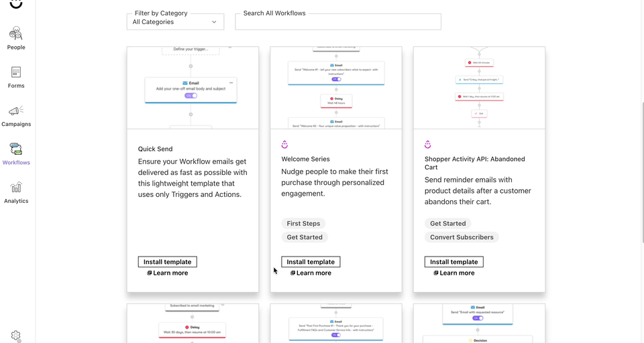Toggle the Quick Send email switch
This screenshot has width=644, height=343.
pyautogui.click(x=191, y=96)
